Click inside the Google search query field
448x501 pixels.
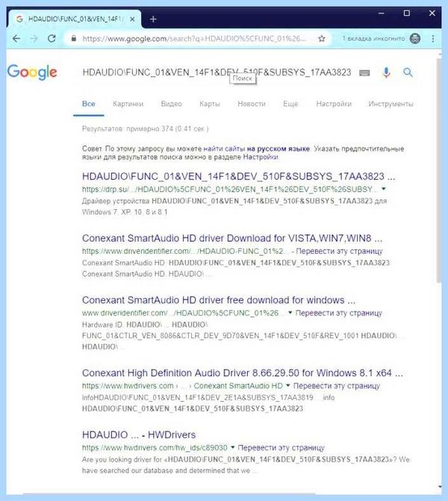click(x=217, y=72)
